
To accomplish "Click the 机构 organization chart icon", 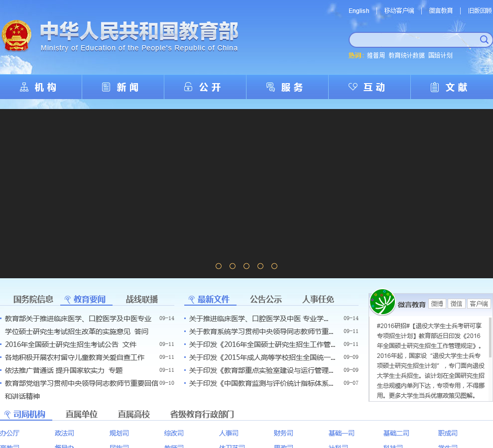I will pos(24,88).
